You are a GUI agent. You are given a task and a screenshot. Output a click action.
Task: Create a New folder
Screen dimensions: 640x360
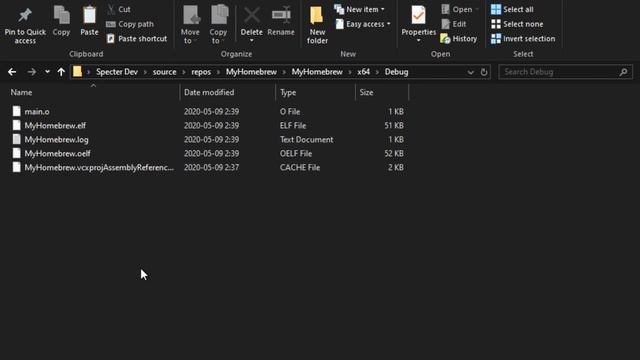tap(317, 24)
